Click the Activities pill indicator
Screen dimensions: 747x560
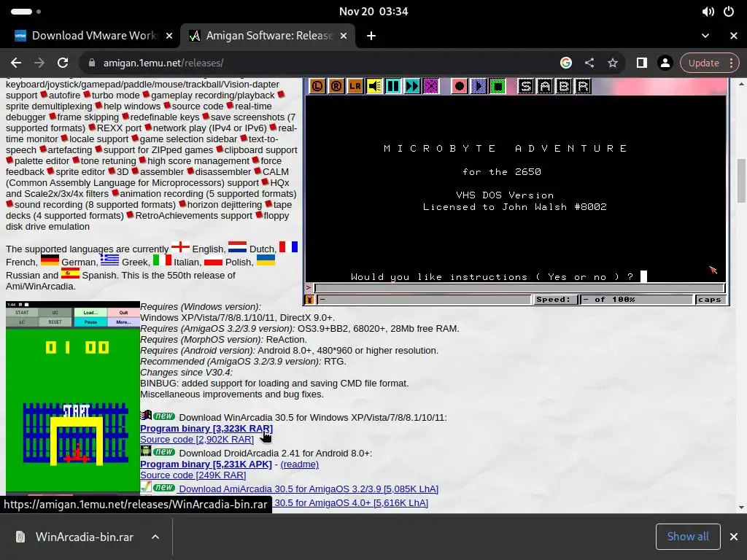point(21,12)
